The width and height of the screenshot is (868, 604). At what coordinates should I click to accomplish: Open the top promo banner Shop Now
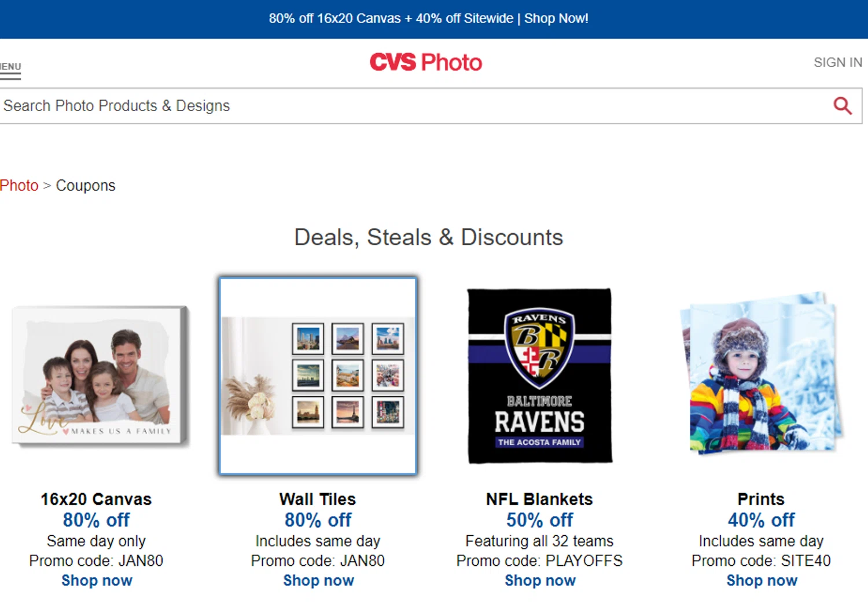tap(556, 19)
